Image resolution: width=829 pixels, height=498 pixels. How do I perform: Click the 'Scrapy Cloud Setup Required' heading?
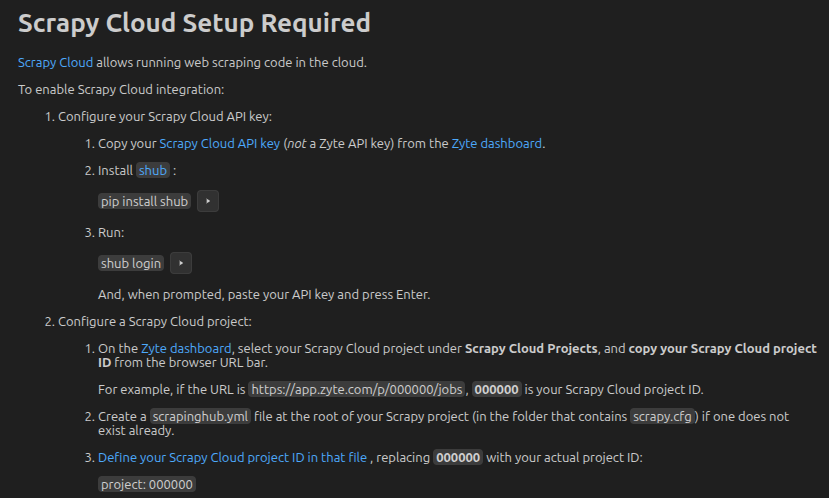pyautogui.click(x=194, y=22)
